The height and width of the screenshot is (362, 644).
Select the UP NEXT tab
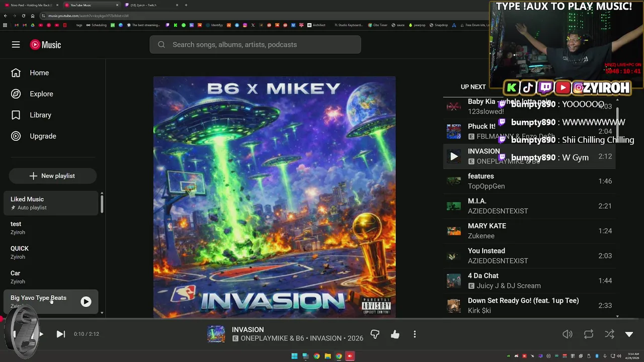(473, 87)
